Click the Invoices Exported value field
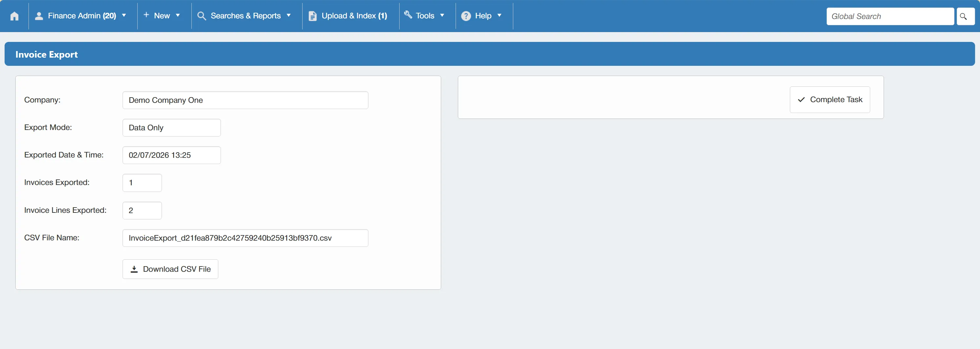The height and width of the screenshot is (349, 980). [142, 183]
